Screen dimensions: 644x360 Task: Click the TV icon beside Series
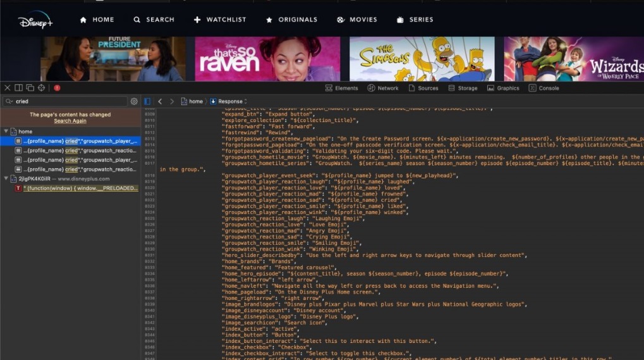pyautogui.click(x=400, y=20)
